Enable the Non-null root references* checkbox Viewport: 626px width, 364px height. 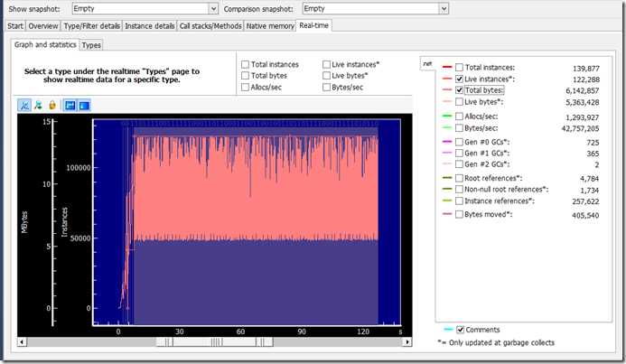(459, 189)
